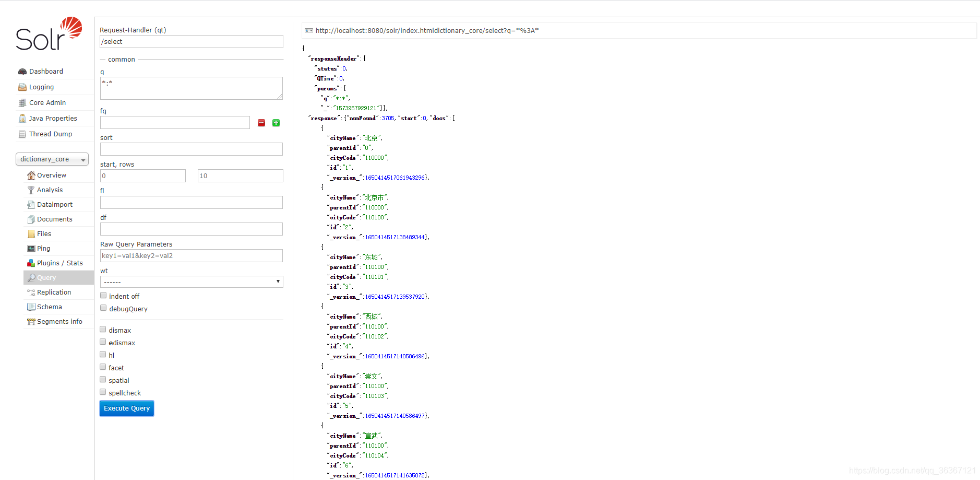Click the Request-Handler (qt) field

click(192, 42)
